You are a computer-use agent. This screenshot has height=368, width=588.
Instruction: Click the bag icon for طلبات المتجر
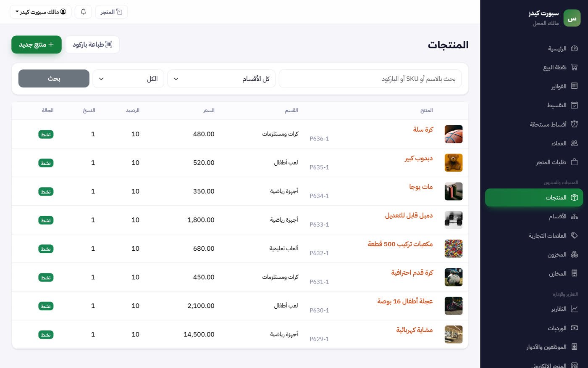coord(574,162)
